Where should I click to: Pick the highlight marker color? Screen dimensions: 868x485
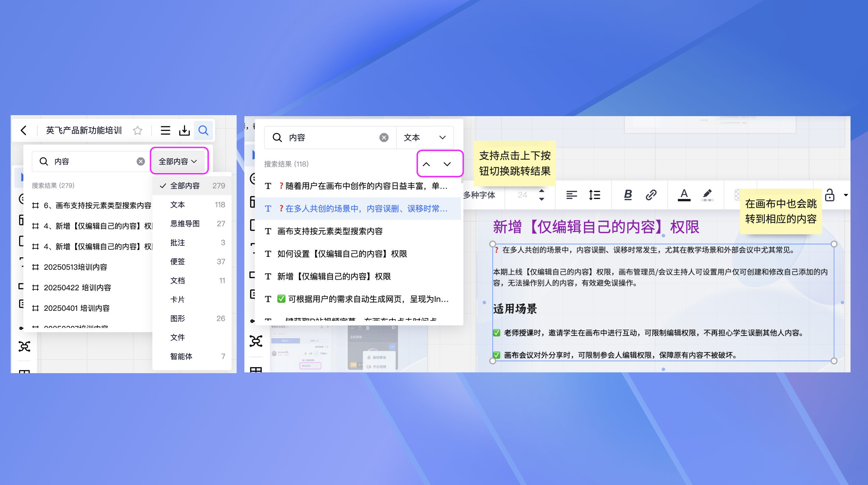707,195
